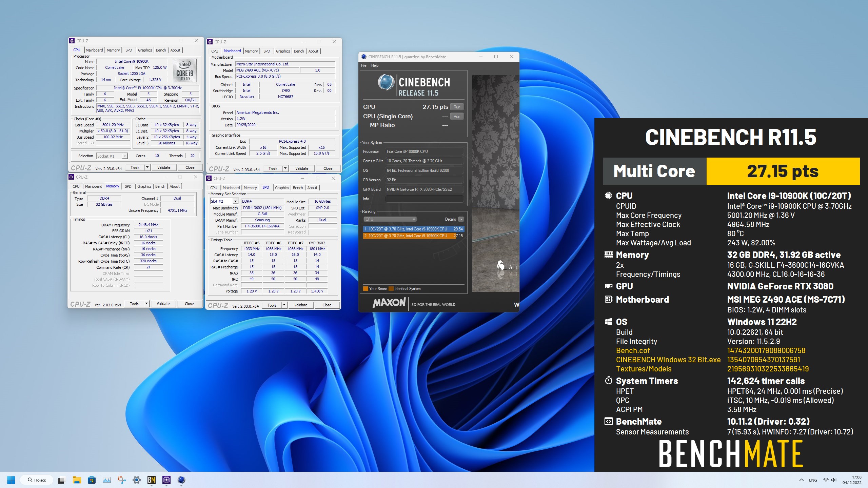Screen dimensions: 868x488
Task: Click the Part Number F4-3600C14-16GVKA field
Action: tap(262, 226)
